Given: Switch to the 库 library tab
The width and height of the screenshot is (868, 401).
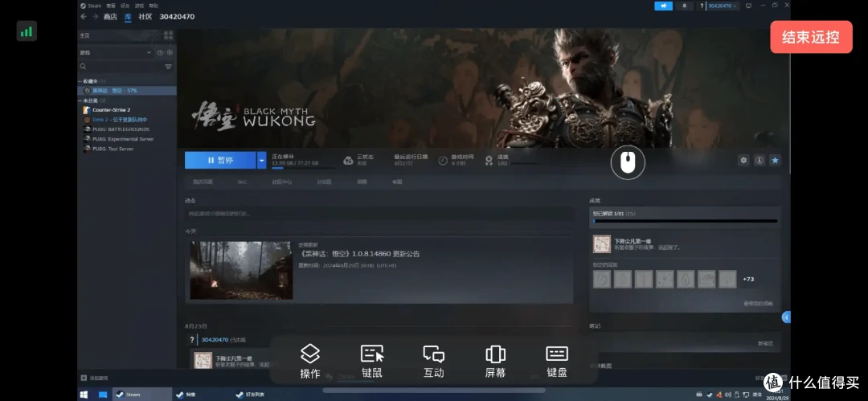Looking at the screenshot, I should [128, 17].
